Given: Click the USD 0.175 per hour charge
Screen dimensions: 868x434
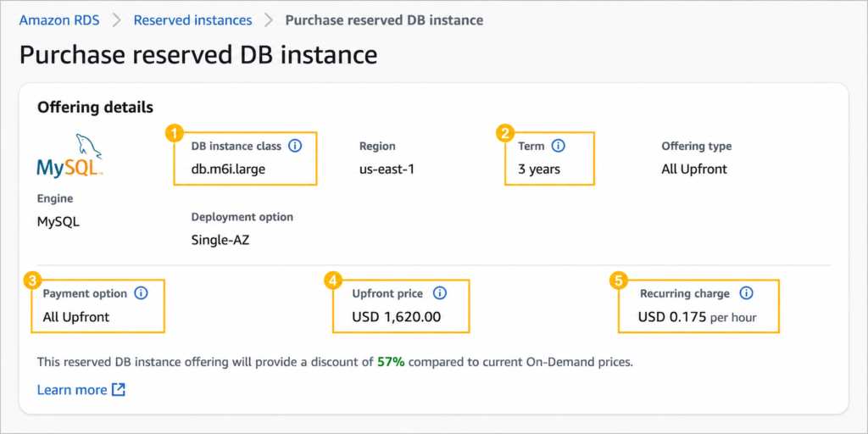Looking at the screenshot, I should pos(698,317).
